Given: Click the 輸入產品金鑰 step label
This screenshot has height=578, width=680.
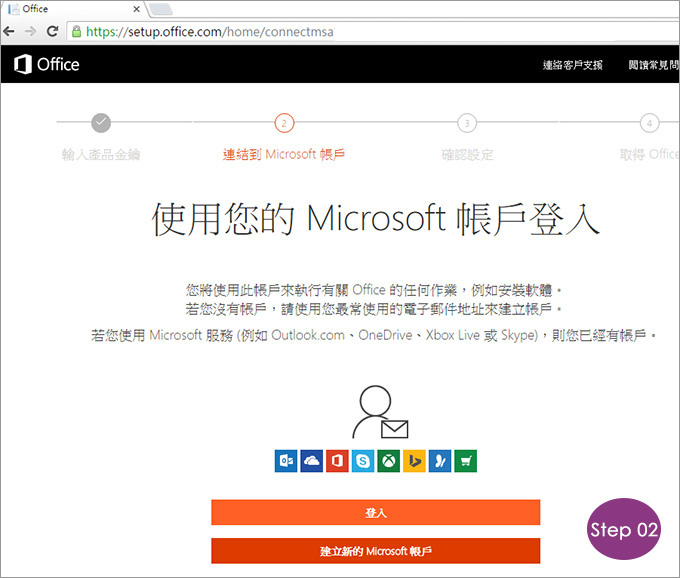Looking at the screenshot, I should (x=101, y=154).
